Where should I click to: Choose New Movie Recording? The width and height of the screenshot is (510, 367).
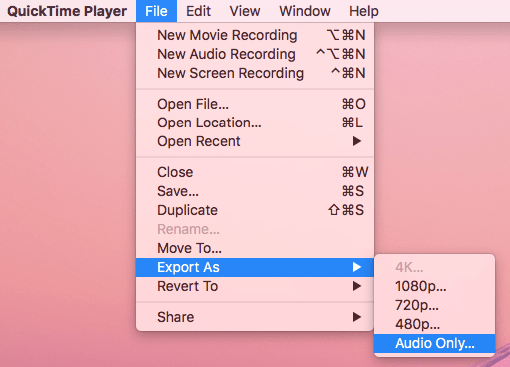[255, 35]
